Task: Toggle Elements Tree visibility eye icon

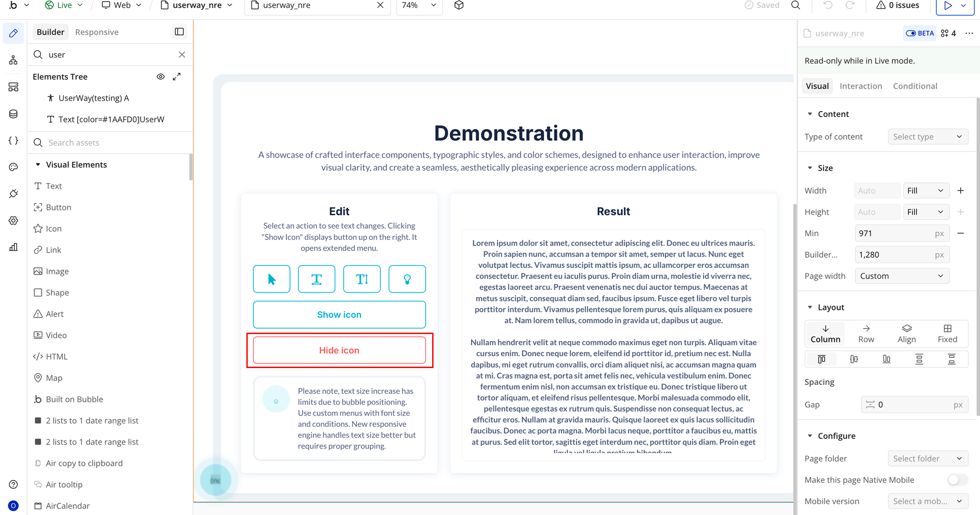Action: pyautogui.click(x=161, y=77)
